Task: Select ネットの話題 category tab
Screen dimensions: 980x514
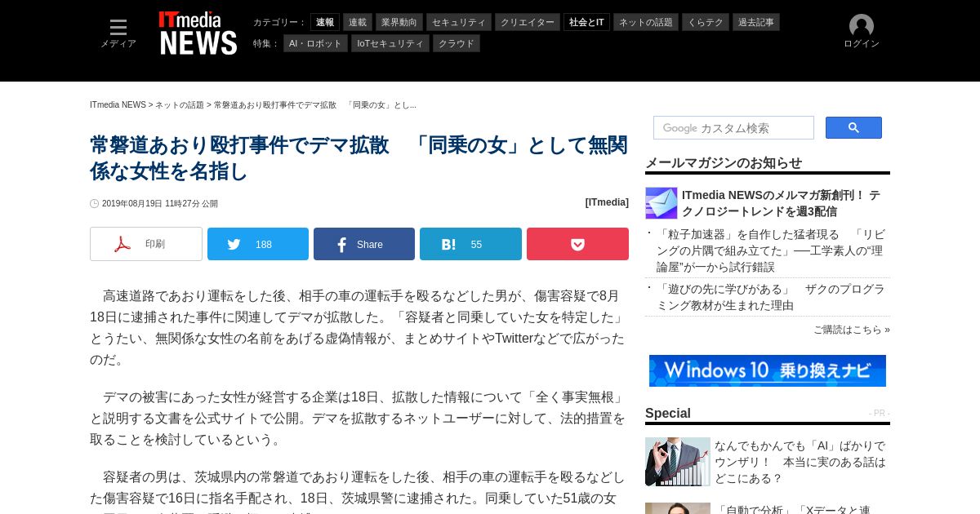Action: 646,22
